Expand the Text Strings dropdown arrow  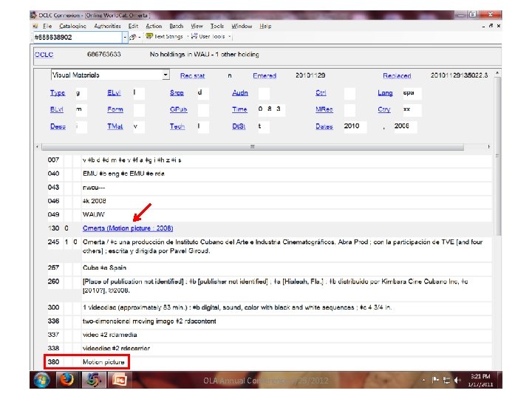point(188,37)
